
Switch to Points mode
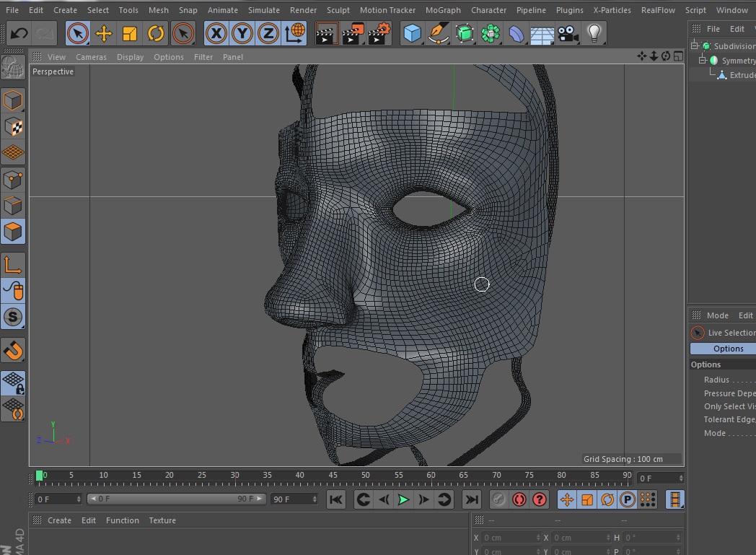[x=13, y=180]
